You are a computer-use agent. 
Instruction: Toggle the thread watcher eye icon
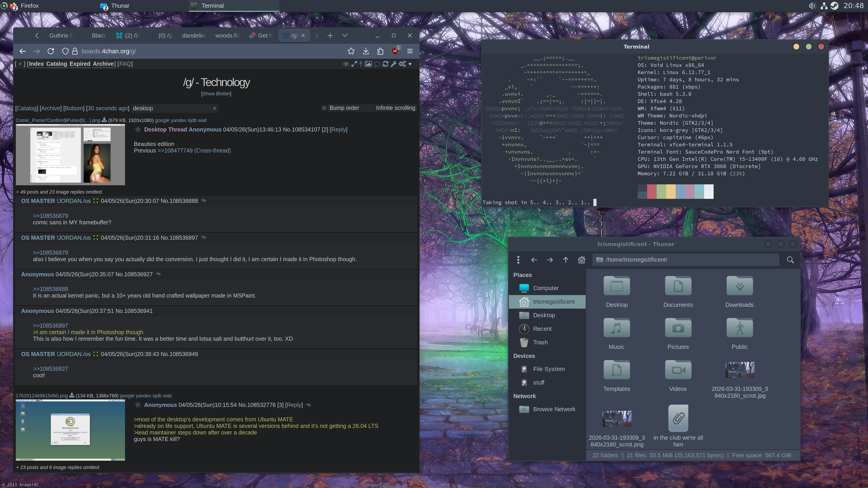tap(346, 64)
